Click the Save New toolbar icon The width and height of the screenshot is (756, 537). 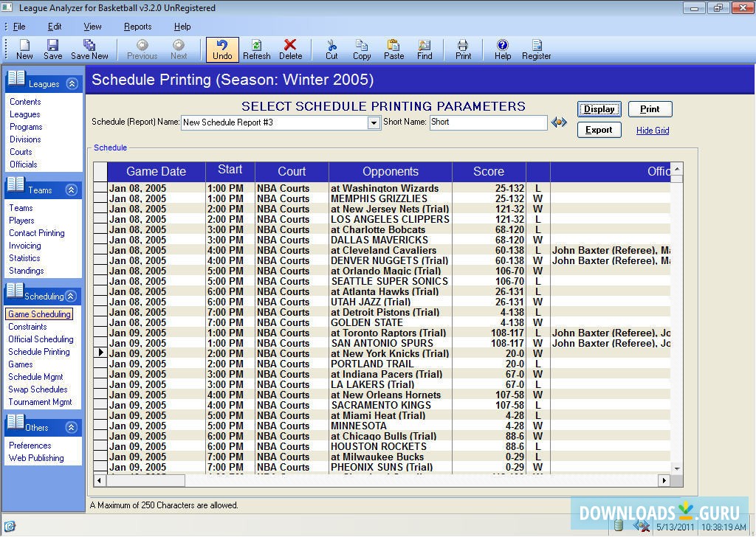(x=89, y=49)
